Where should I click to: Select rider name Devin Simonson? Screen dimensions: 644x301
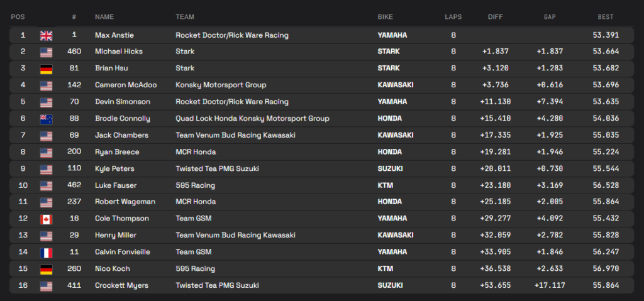click(x=123, y=101)
